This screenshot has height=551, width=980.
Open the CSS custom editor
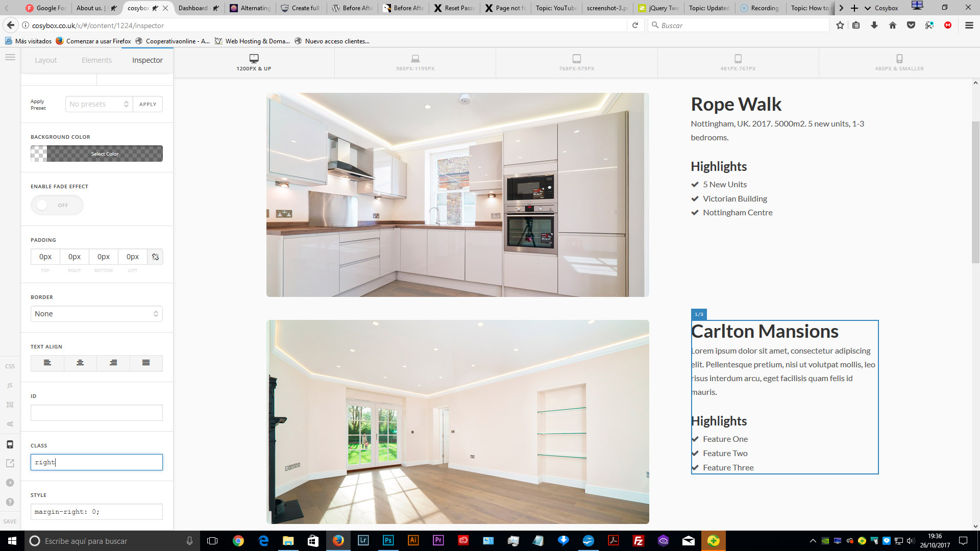[x=10, y=366]
